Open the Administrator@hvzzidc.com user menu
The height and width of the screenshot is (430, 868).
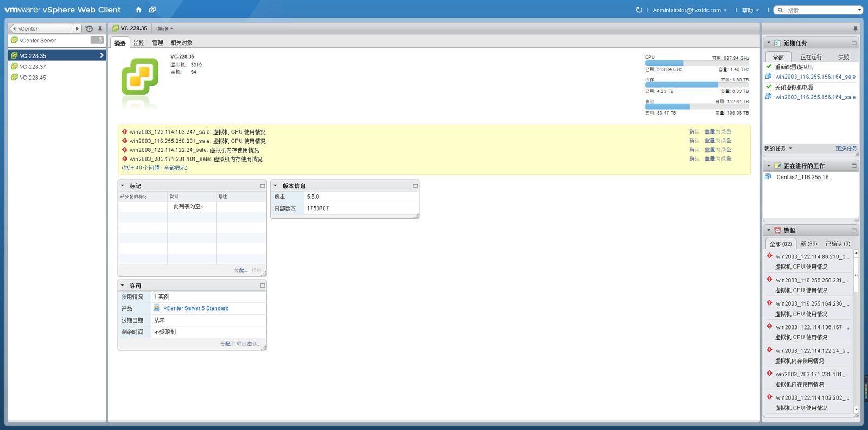coord(690,10)
